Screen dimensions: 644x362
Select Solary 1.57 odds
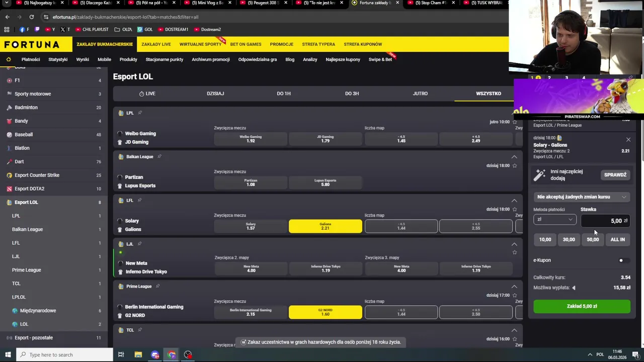pos(251,226)
